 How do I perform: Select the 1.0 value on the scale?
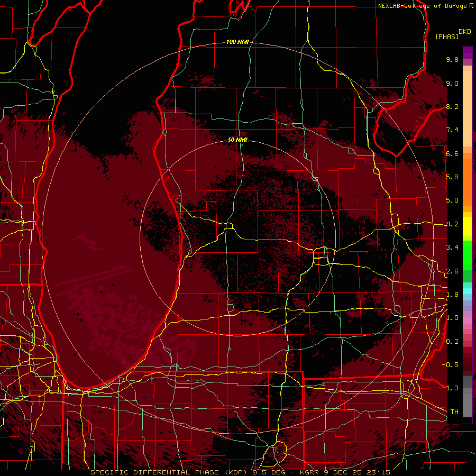click(452, 318)
